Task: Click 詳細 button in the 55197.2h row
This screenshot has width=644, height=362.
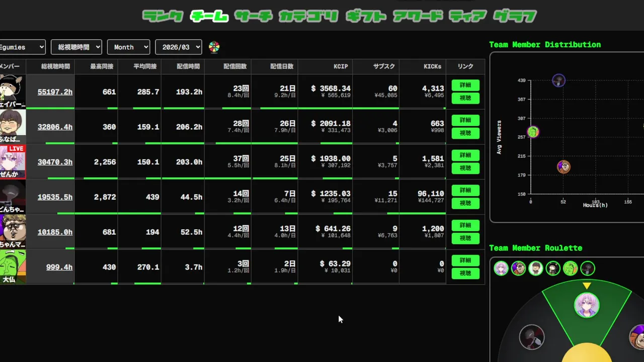Action: [465, 85]
